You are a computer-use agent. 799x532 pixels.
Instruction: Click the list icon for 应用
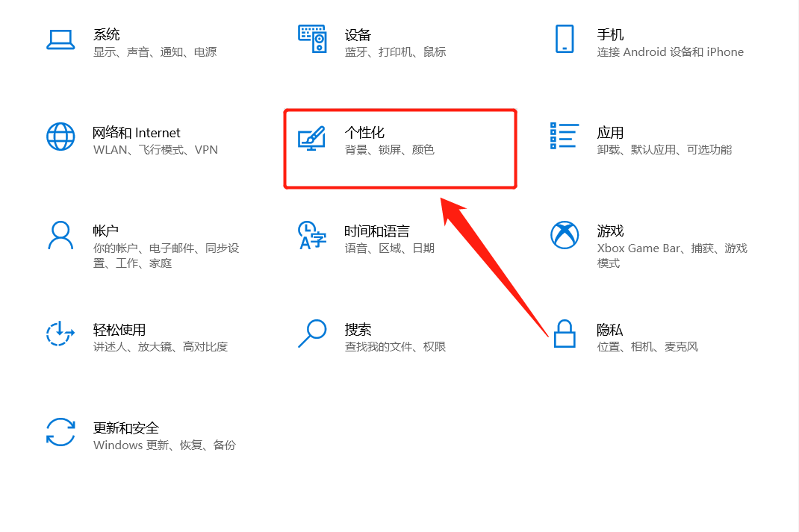coord(565,136)
